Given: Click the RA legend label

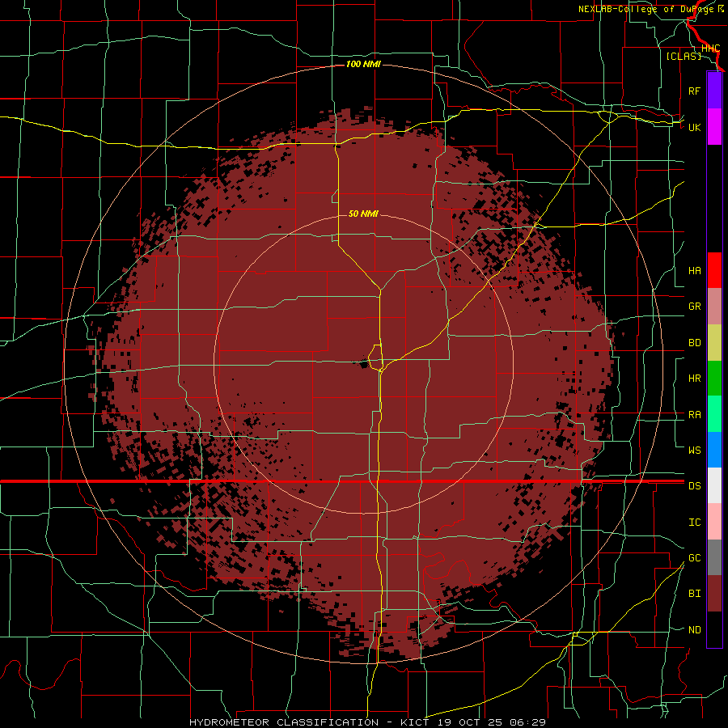Looking at the screenshot, I should (694, 415).
